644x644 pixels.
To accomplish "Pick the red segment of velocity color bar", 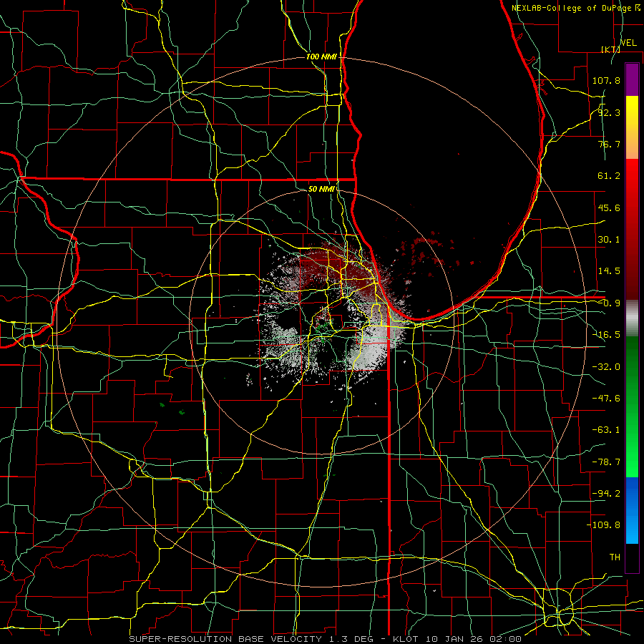I will coord(632,229).
